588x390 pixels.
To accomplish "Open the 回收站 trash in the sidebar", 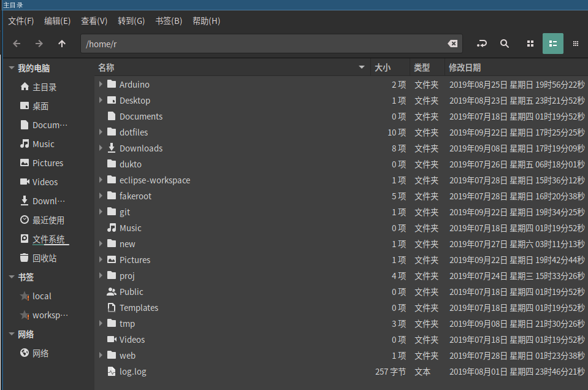I will click(44, 258).
